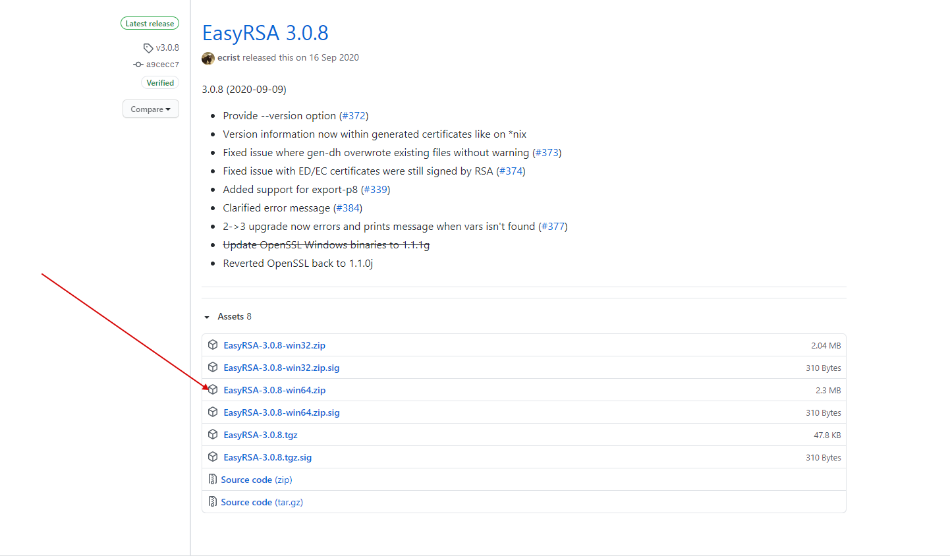Click the Verified badge

[160, 83]
